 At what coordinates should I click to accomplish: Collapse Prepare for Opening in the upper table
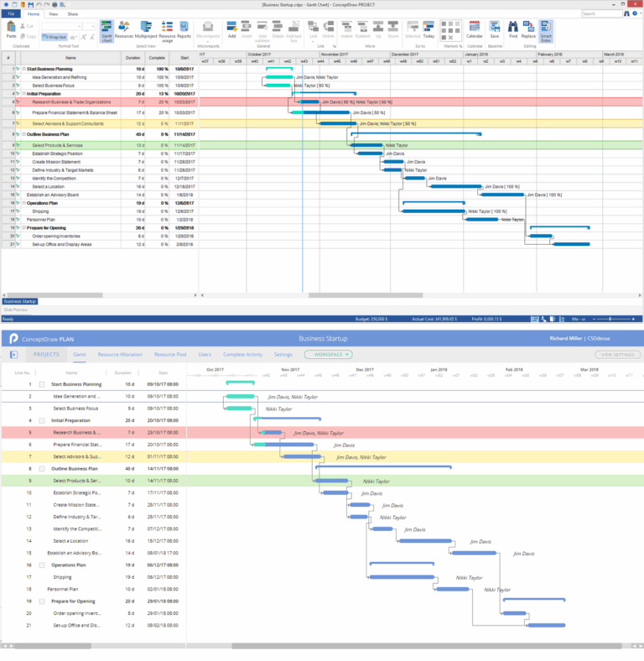(x=24, y=227)
